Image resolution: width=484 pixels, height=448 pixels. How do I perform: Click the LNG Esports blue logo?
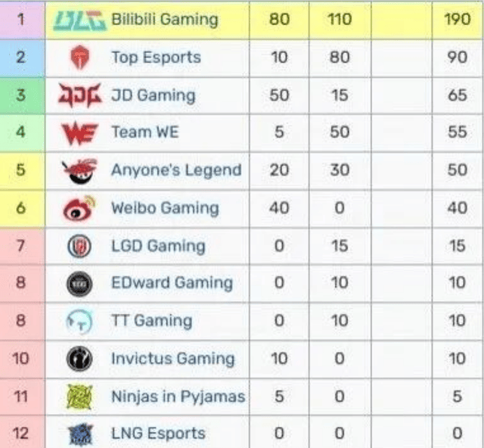click(80, 434)
